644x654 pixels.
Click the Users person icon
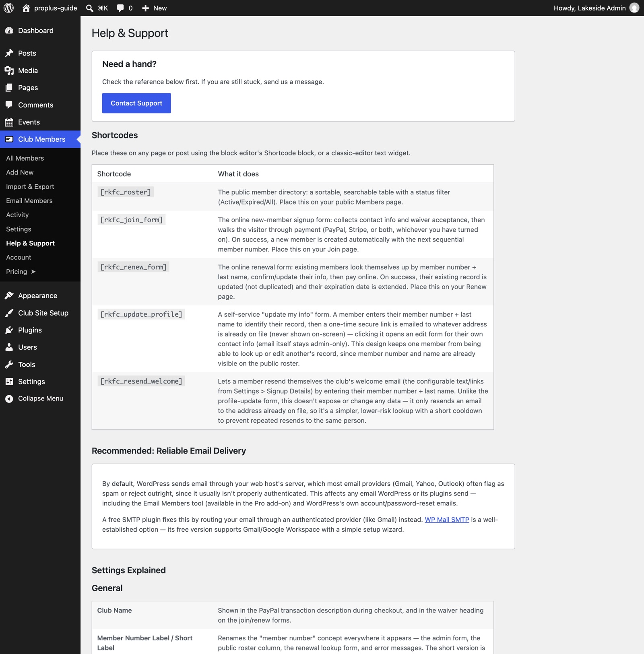tap(9, 347)
